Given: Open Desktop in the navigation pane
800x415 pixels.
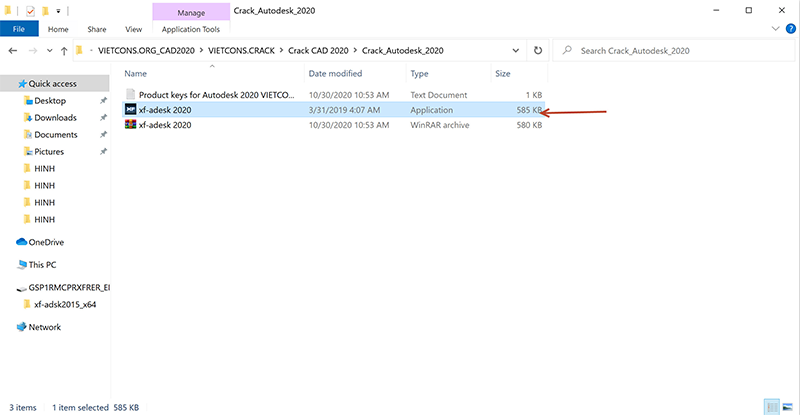Looking at the screenshot, I should 50,101.
